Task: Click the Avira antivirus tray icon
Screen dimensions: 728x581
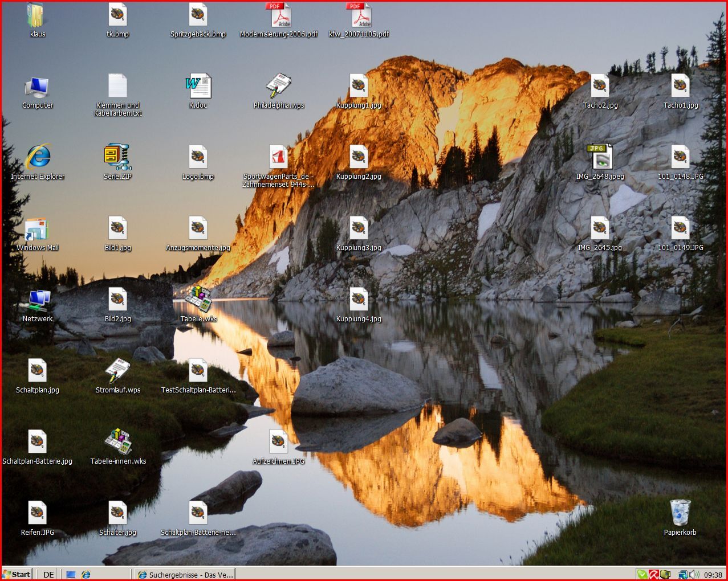Action: pyautogui.click(x=654, y=575)
